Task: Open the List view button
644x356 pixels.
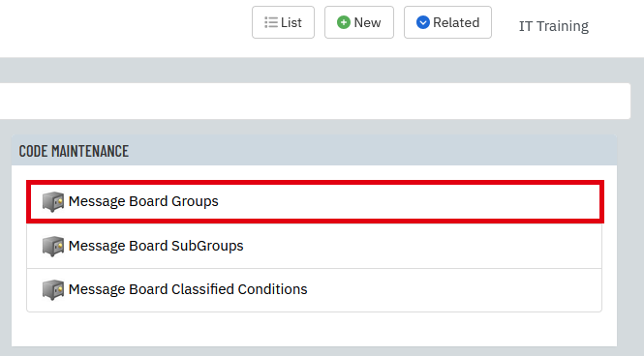Action: (x=283, y=22)
